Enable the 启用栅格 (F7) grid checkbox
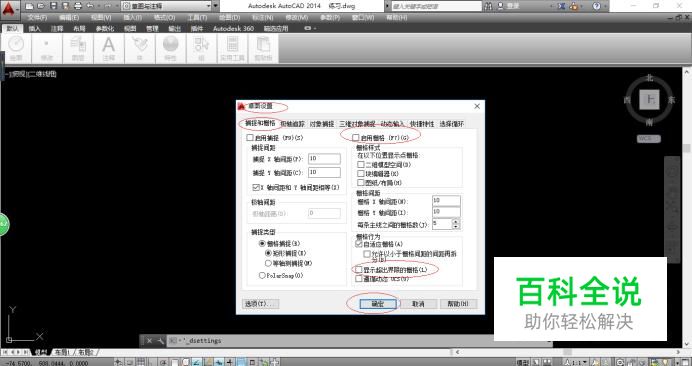 click(x=355, y=138)
